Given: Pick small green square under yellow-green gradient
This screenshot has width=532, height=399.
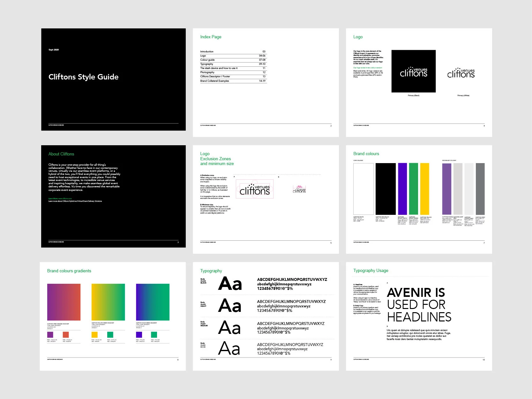Looking at the screenshot, I should [x=110, y=335].
